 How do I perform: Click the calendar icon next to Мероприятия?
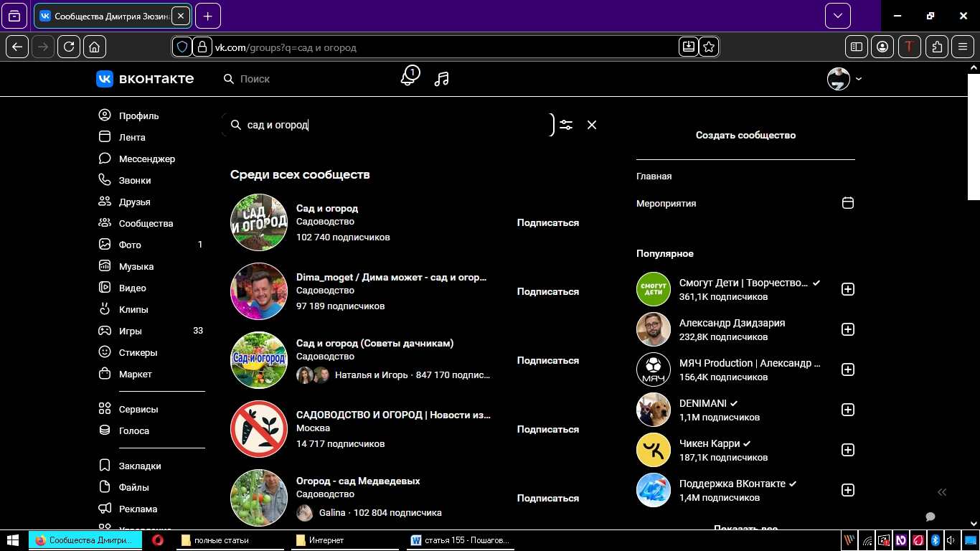847,203
